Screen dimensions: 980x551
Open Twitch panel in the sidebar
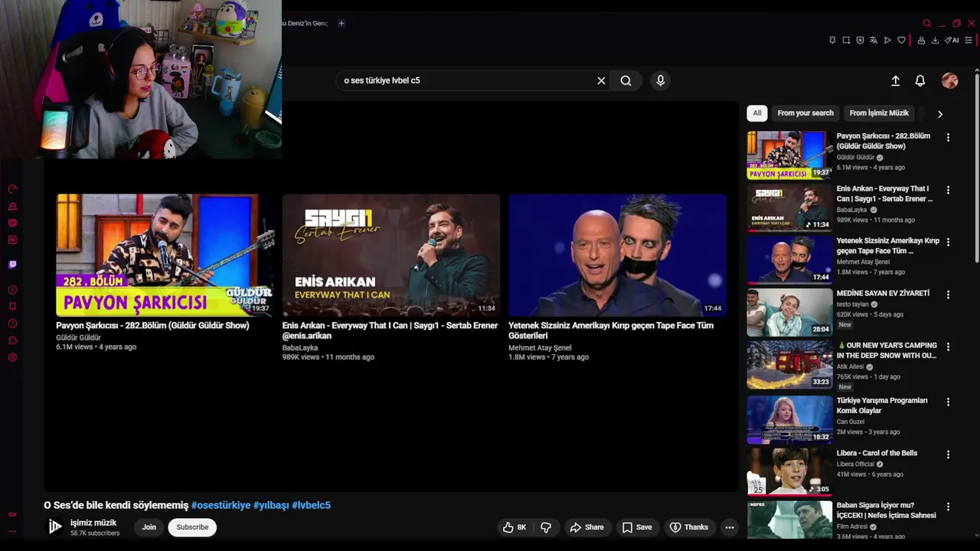[x=12, y=265]
